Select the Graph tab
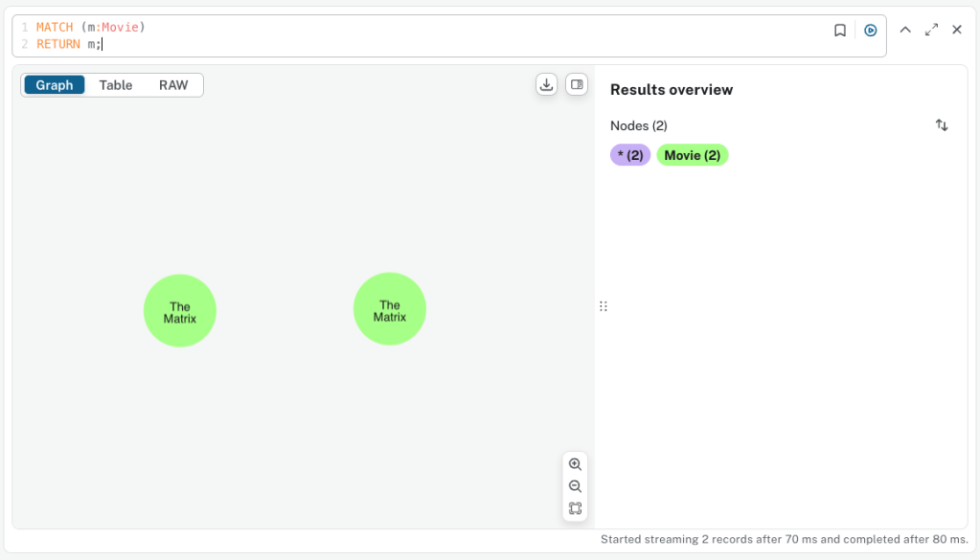Screen dimensions: 980x560 coord(54,84)
